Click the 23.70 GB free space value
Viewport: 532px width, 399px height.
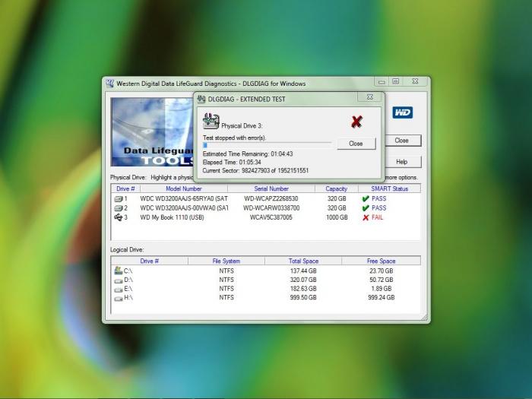click(382, 271)
